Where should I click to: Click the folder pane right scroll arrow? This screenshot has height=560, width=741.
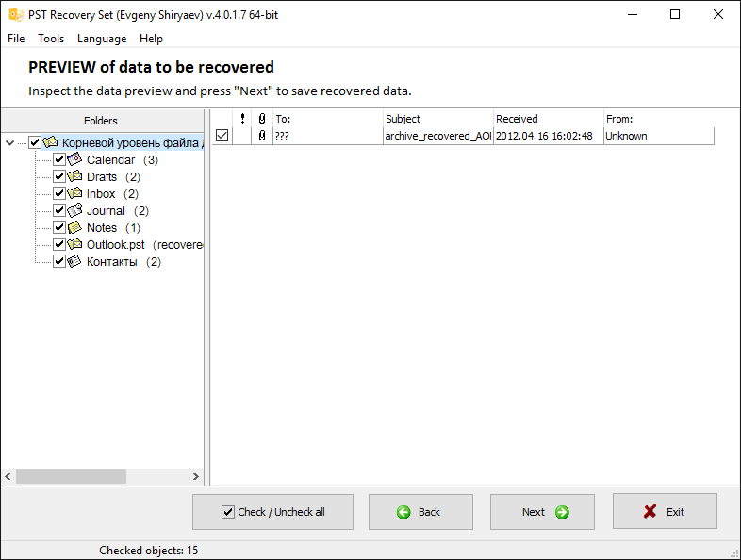[x=196, y=476]
